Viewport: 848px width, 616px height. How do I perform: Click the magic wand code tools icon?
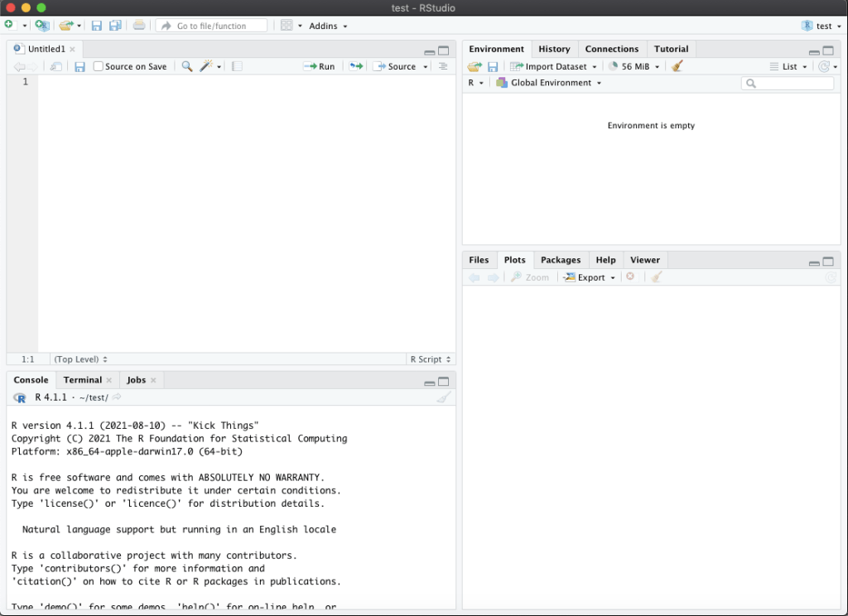(206, 66)
